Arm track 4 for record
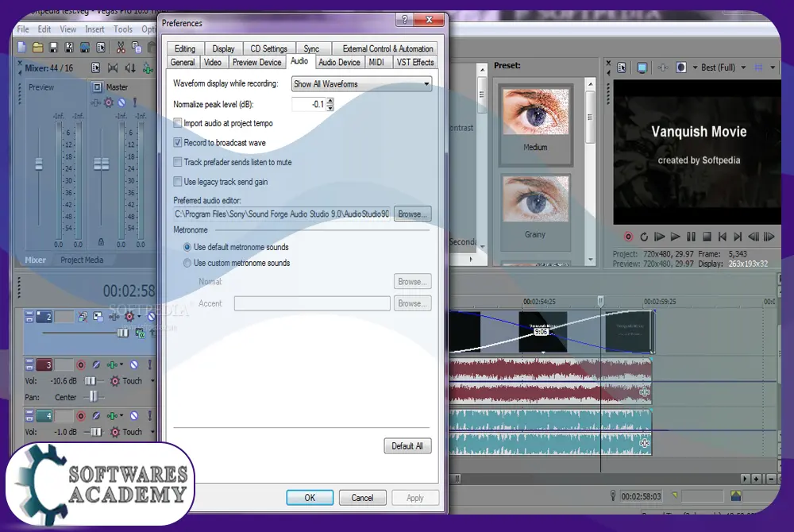The height and width of the screenshot is (532, 794). click(80, 415)
